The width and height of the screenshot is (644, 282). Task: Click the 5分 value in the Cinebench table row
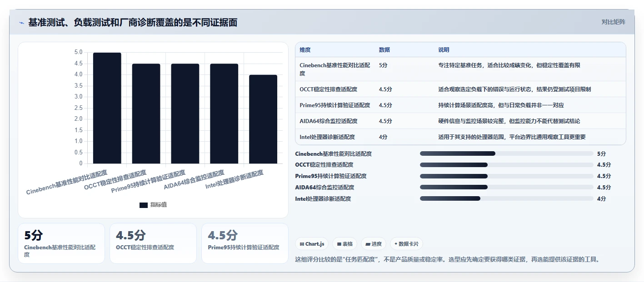[383, 65]
